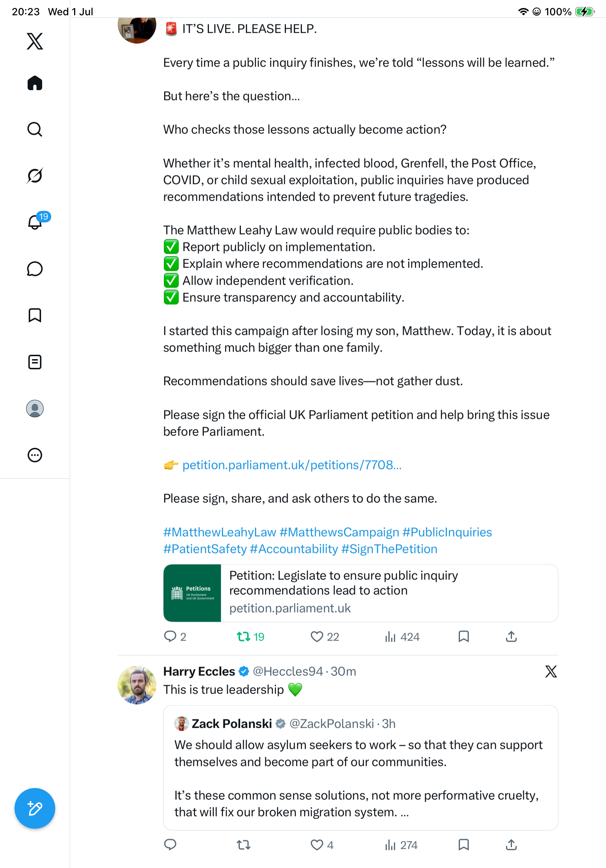Bookmark the petition tweet
Screen dimensions: 606x868
(x=464, y=636)
